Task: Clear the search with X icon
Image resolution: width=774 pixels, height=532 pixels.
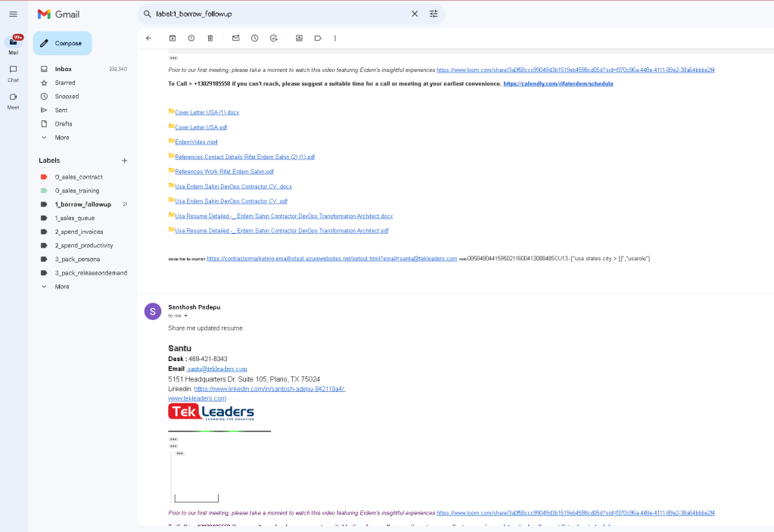Action: click(415, 14)
